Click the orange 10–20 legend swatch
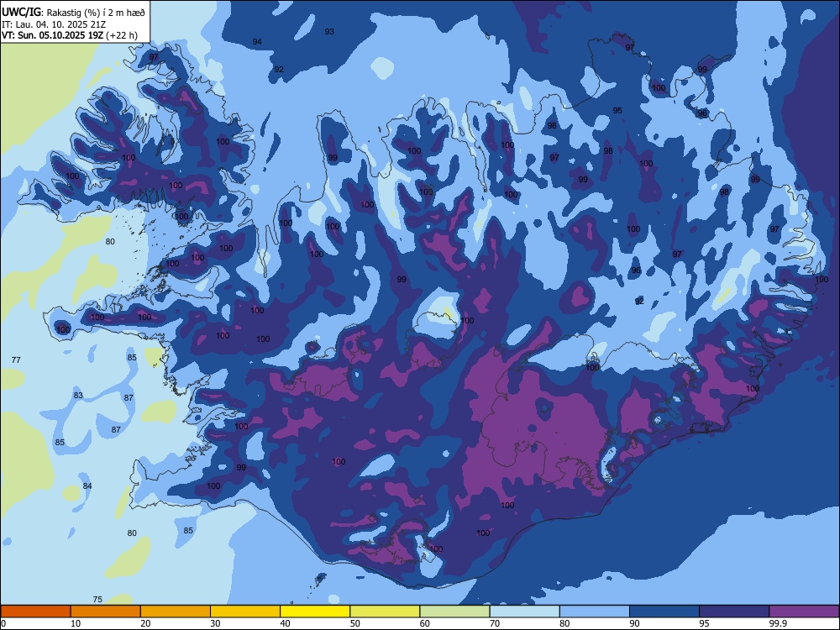 coord(106,612)
